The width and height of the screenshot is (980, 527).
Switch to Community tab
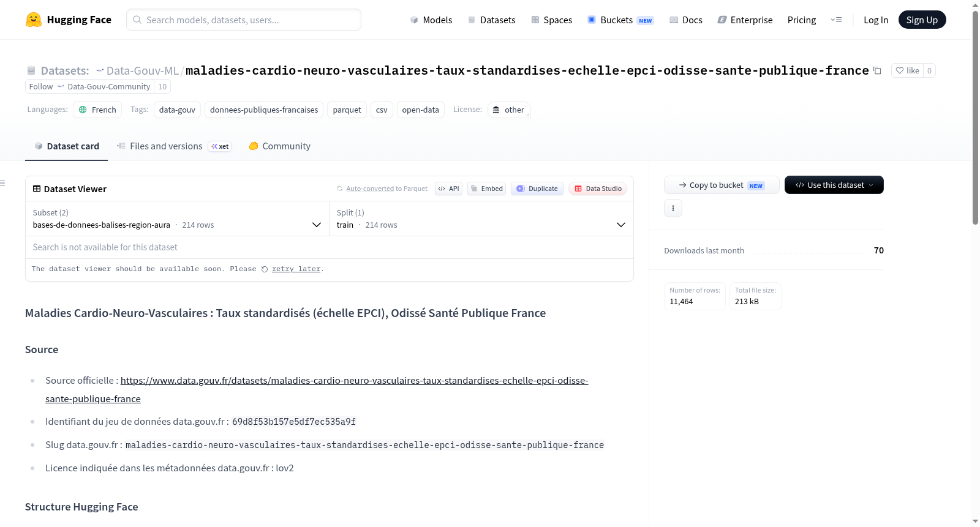280,146
